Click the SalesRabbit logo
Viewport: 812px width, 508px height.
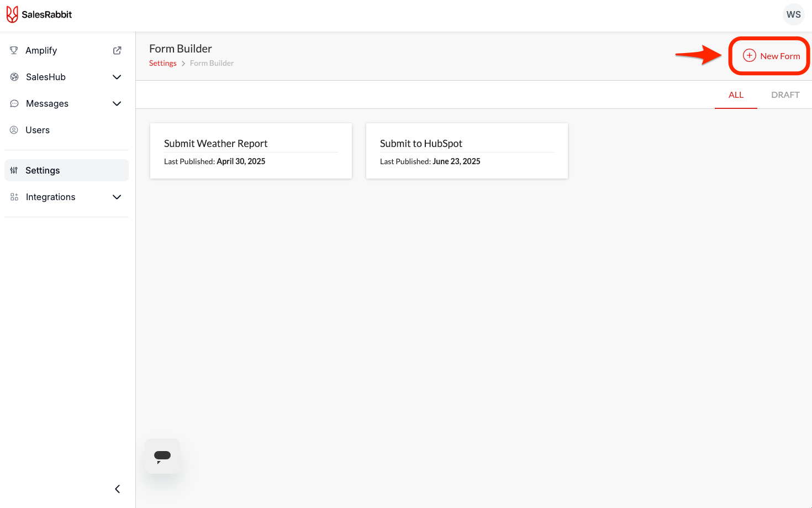pyautogui.click(x=39, y=14)
